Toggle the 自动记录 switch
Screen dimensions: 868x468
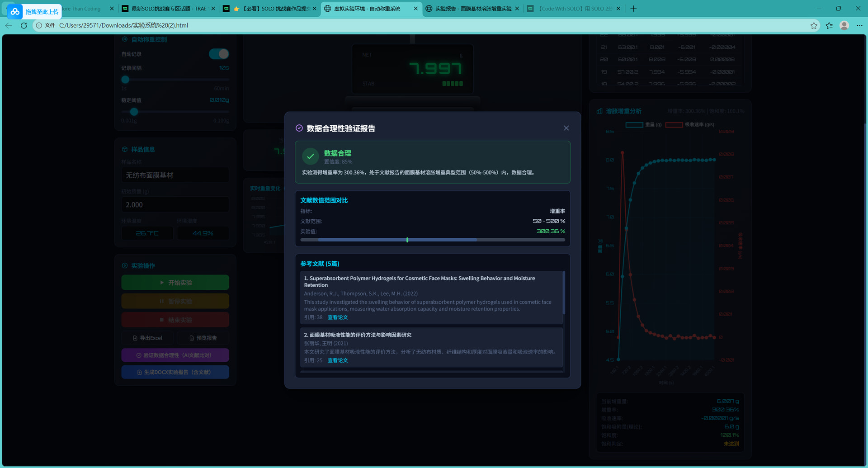coord(219,54)
